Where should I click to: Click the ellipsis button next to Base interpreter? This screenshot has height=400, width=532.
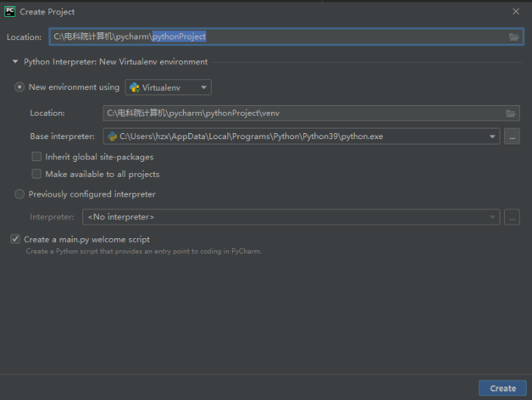coord(512,137)
